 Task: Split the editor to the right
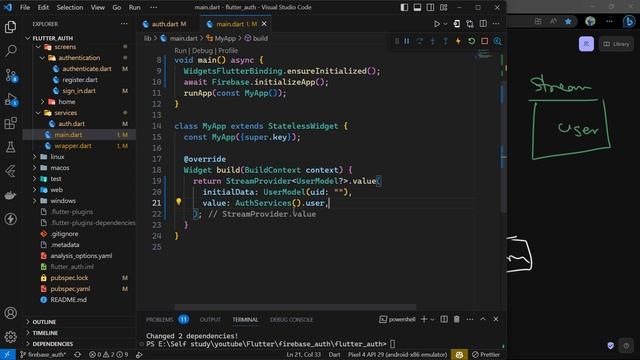click(483, 24)
